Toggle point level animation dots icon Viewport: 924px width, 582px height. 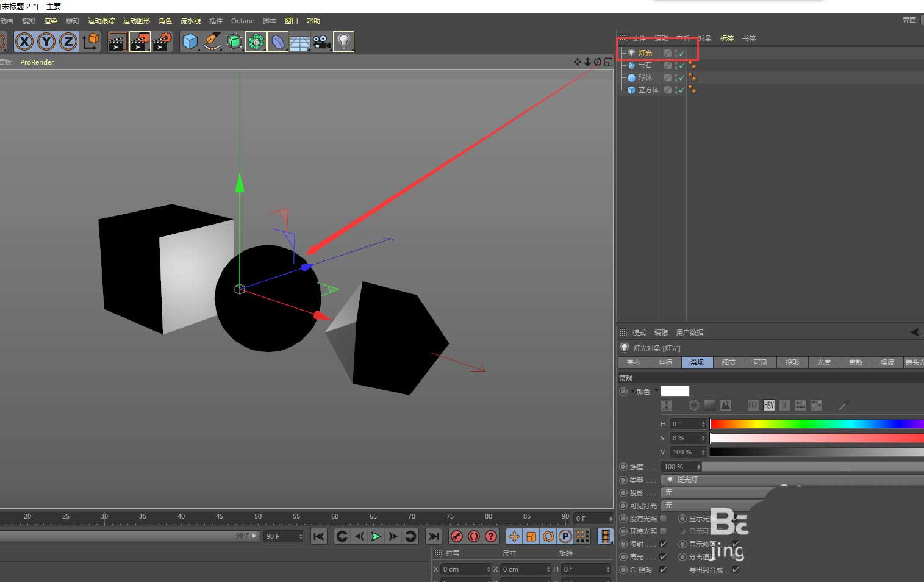tap(582, 536)
